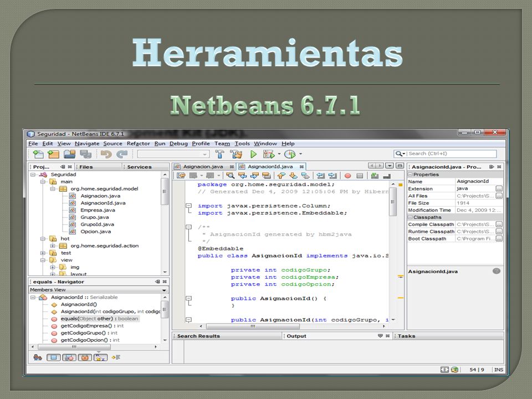The width and height of the screenshot is (532, 399).
Task: Switch to the Asignacion.java editor tab
Action: tap(203, 167)
